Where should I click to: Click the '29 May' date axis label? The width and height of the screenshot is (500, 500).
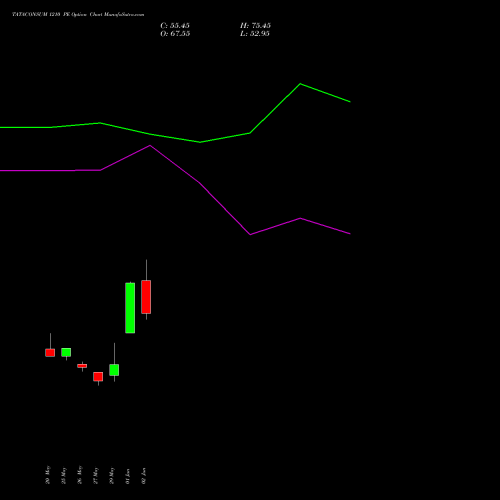[112, 475]
